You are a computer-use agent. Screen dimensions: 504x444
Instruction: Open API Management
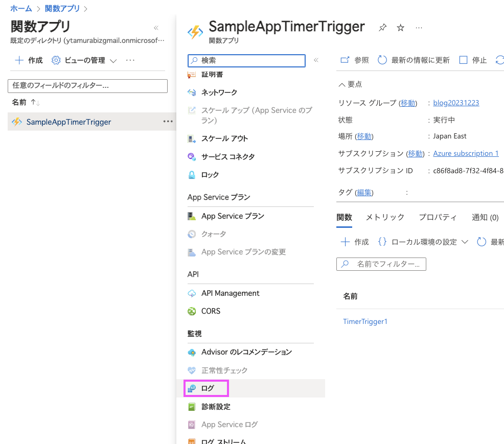point(231,293)
